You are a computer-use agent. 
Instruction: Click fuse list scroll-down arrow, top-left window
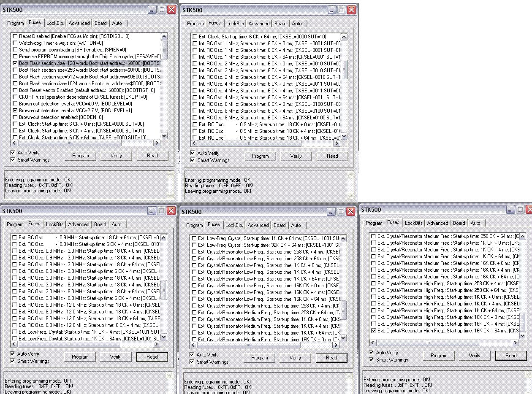click(164, 135)
